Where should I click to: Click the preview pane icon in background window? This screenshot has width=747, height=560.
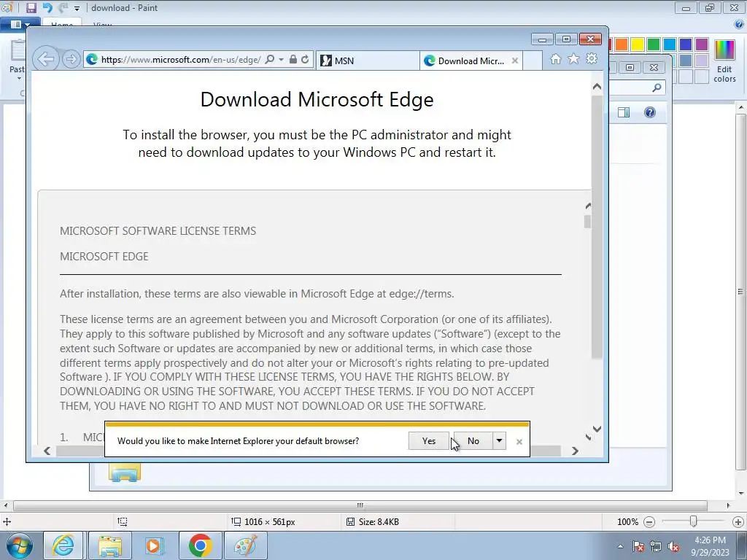pyautogui.click(x=624, y=112)
